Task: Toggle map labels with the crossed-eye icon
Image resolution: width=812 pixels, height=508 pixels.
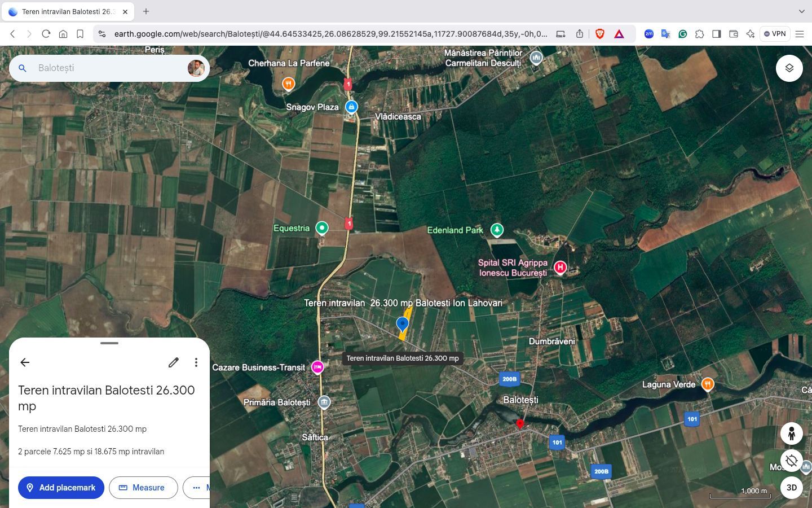Action: (791, 461)
